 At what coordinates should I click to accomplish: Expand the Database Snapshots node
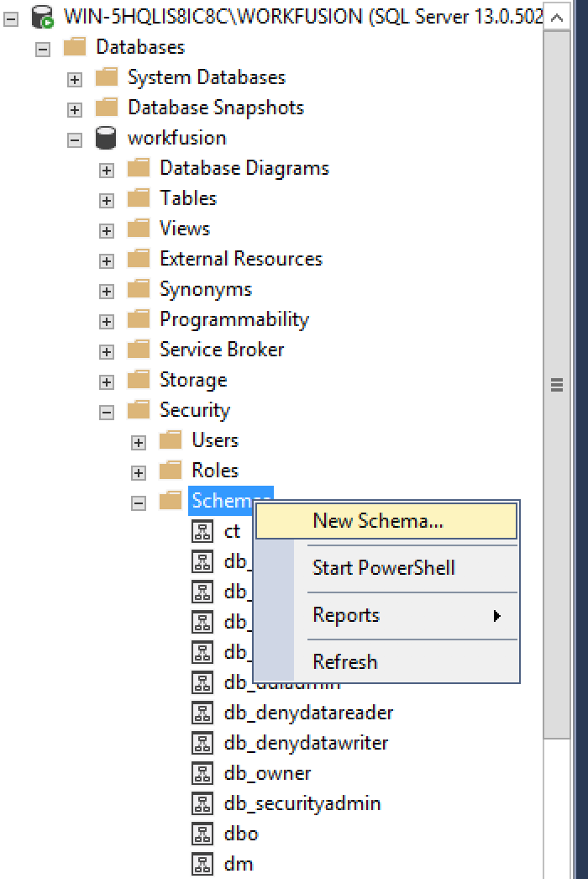[x=75, y=110]
